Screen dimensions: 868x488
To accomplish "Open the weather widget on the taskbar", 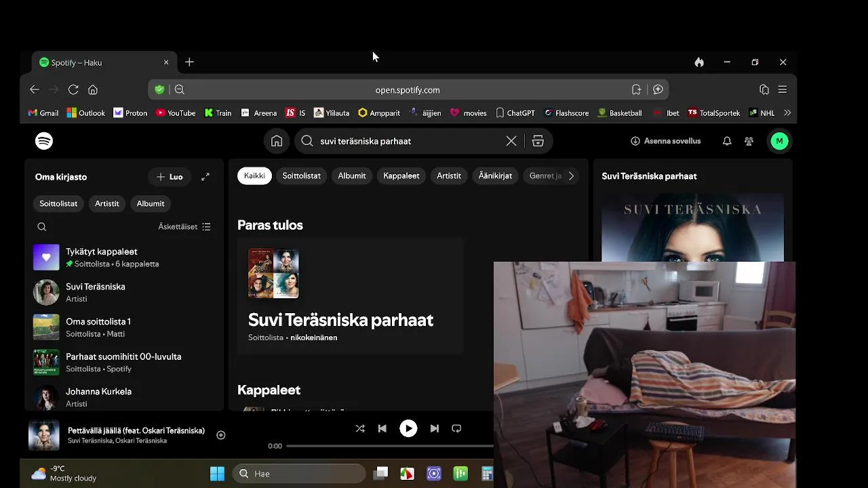I will [x=64, y=473].
